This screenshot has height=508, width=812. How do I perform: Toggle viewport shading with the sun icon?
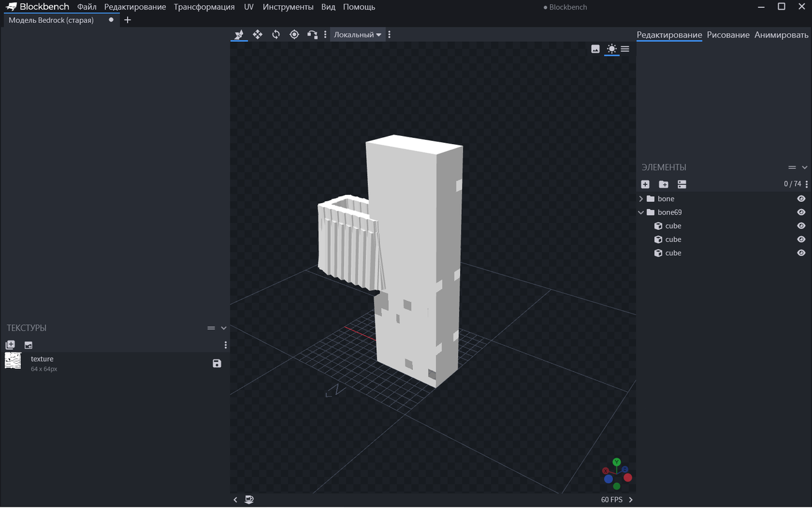pos(612,49)
